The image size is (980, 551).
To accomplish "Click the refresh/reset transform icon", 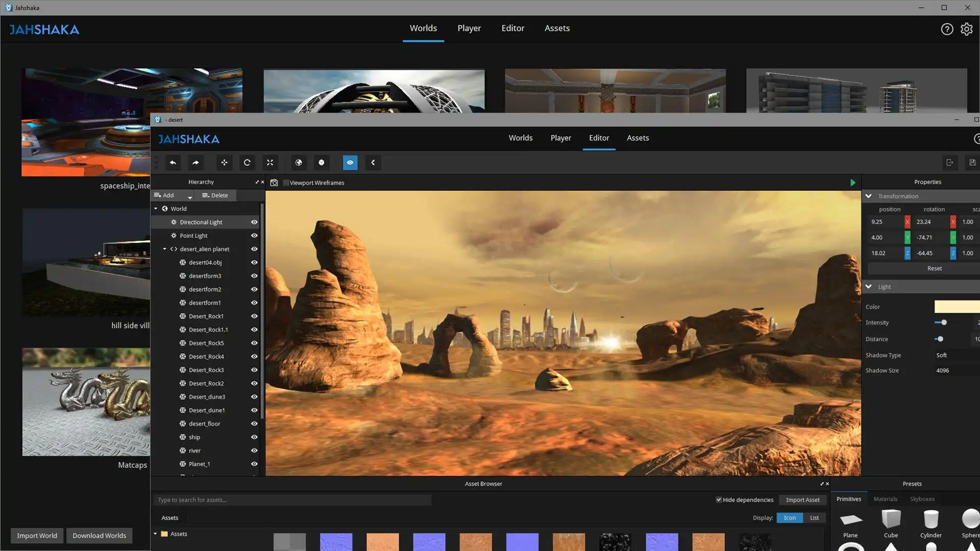I will (x=247, y=162).
